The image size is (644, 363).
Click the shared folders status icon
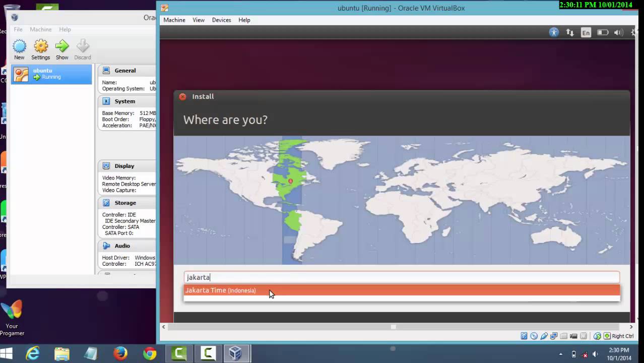pos(564,336)
